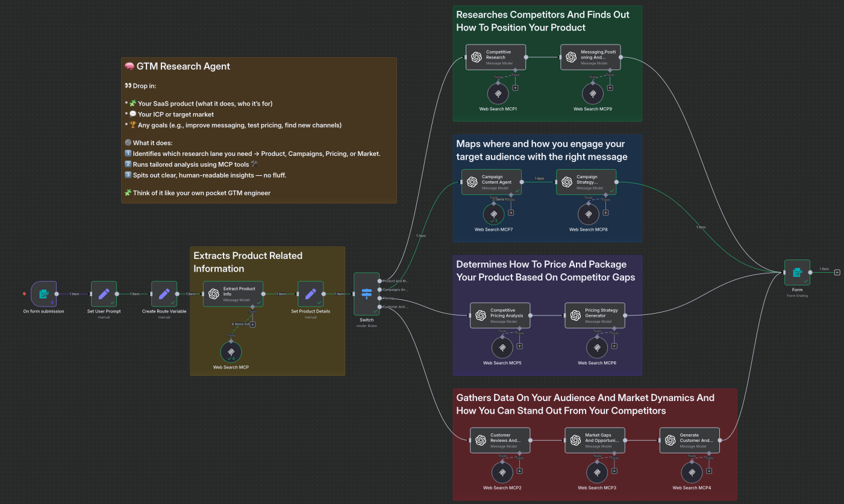Screen dimensions: 844x504
Task: Select the Create Route Variable node
Action: 163,294
